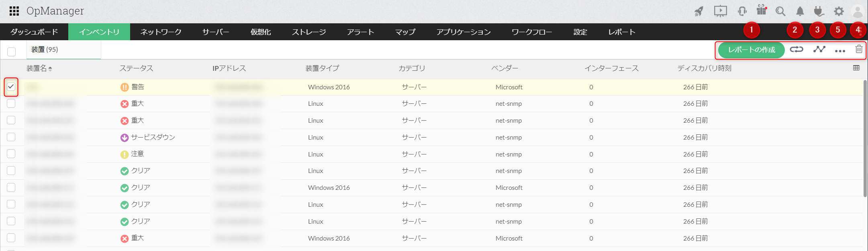This screenshot has width=868, height=251.
Task: Click the rocket quick-start icon
Action: pyautogui.click(x=699, y=11)
